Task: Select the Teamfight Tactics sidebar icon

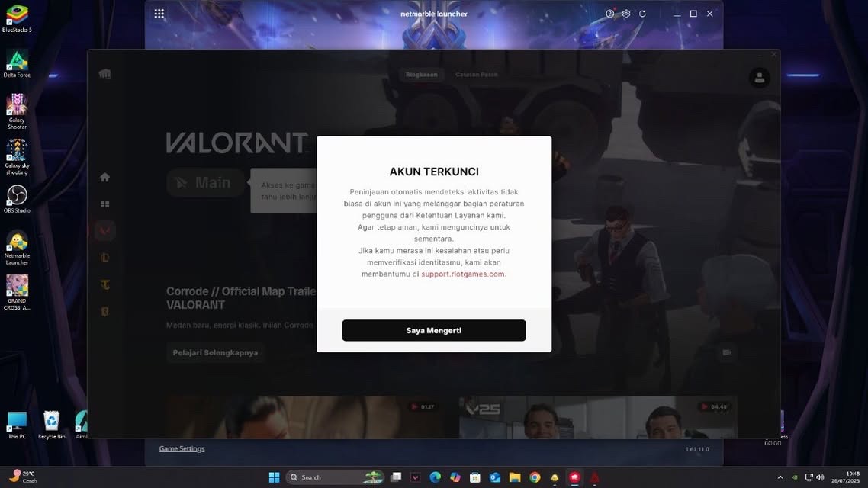Action: point(104,285)
